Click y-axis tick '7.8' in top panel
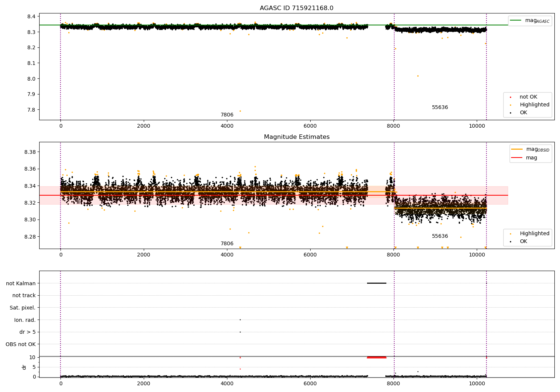 click(x=31, y=110)
